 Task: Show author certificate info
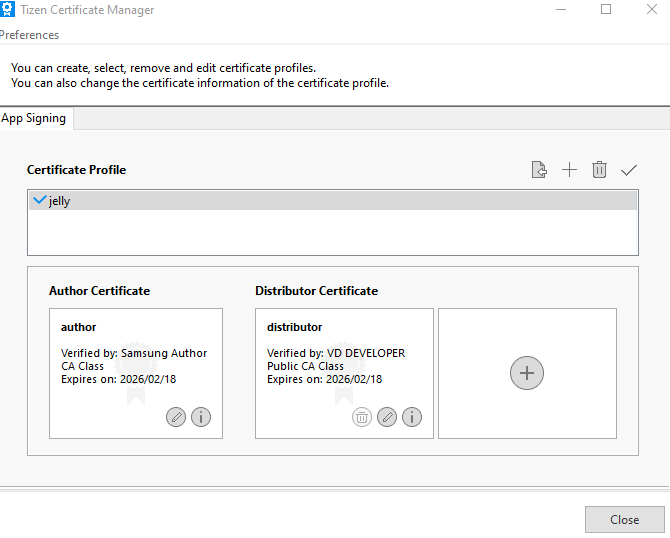pyautogui.click(x=201, y=417)
